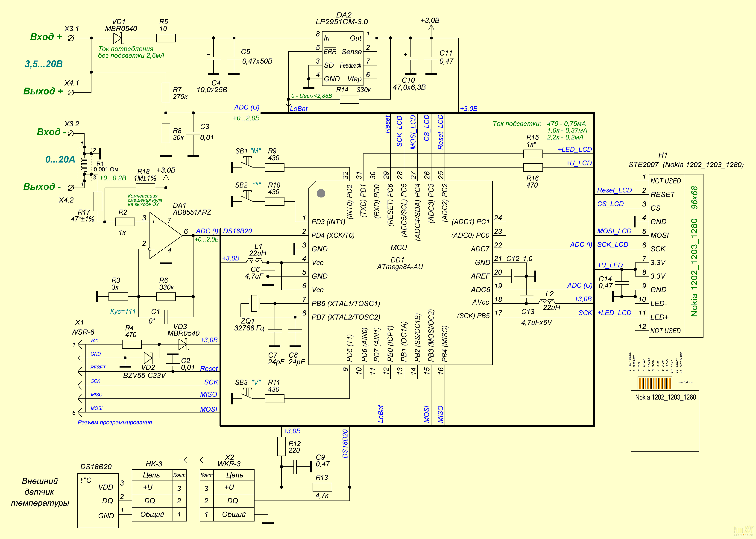This screenshot has height=539, width=756.
Task: Click the '0 - Uвых<2,88В' note
Action: [311, 96]
